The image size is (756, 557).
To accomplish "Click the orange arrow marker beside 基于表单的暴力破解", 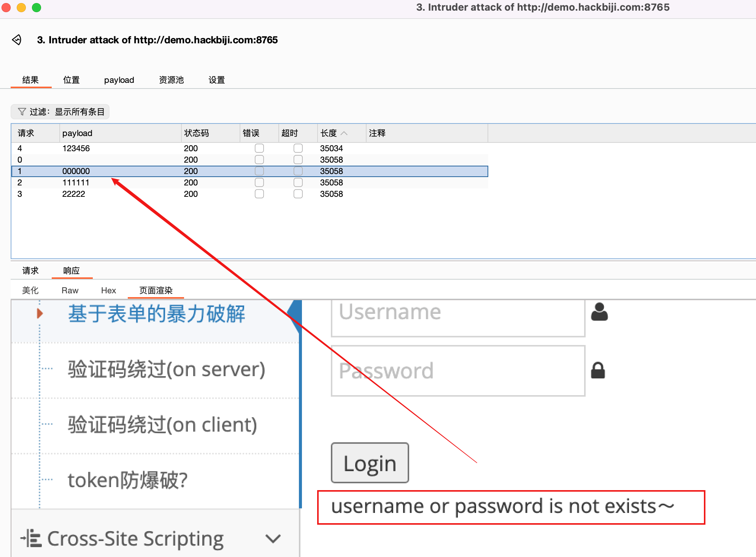I will [x=40, y=313].
